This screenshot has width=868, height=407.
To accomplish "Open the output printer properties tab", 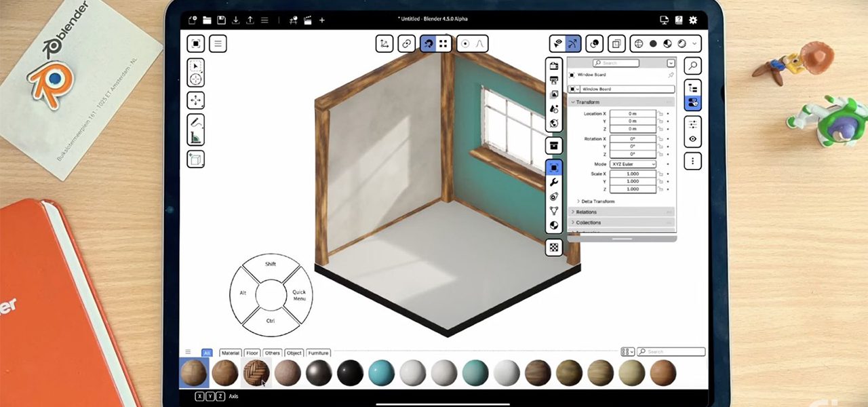I will pos(554,80).
